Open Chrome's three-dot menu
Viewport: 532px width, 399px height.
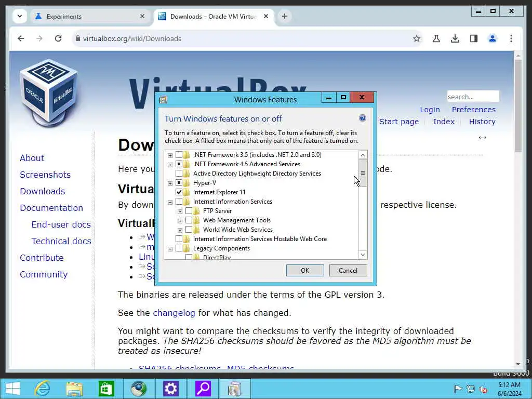click(x=511, y=38)
